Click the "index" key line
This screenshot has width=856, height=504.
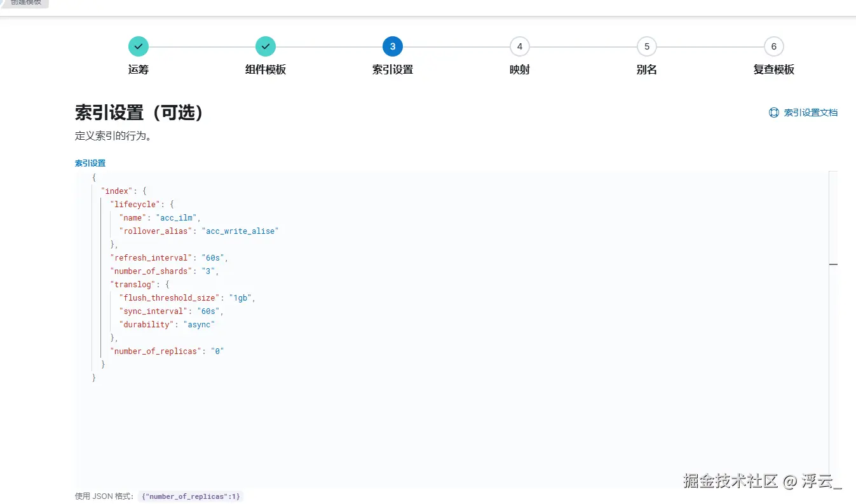click(x=124, y=191)
